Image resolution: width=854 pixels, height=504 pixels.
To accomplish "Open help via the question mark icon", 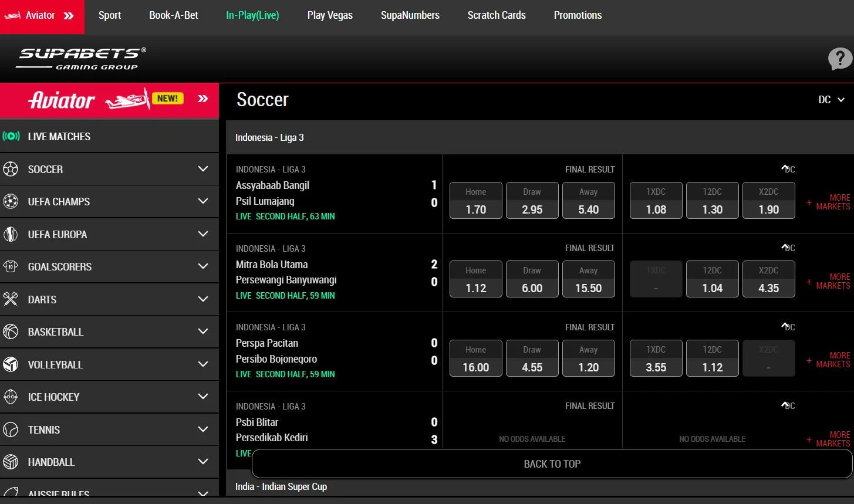I will 839,59.
